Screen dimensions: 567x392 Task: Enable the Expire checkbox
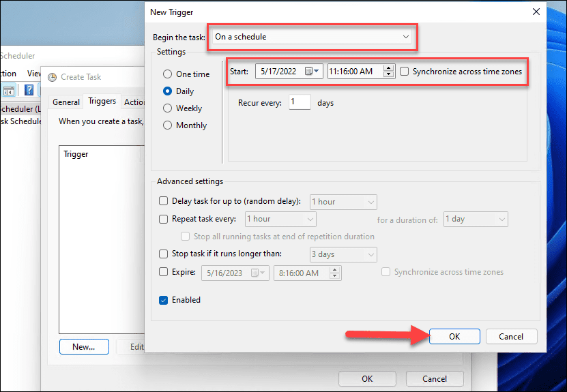tap(163, 273)
